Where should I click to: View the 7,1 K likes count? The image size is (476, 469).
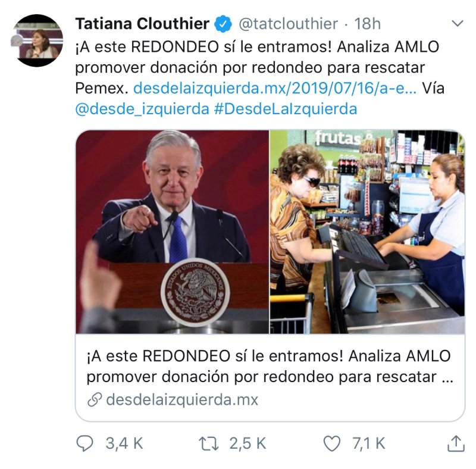[x=369, y=443]
